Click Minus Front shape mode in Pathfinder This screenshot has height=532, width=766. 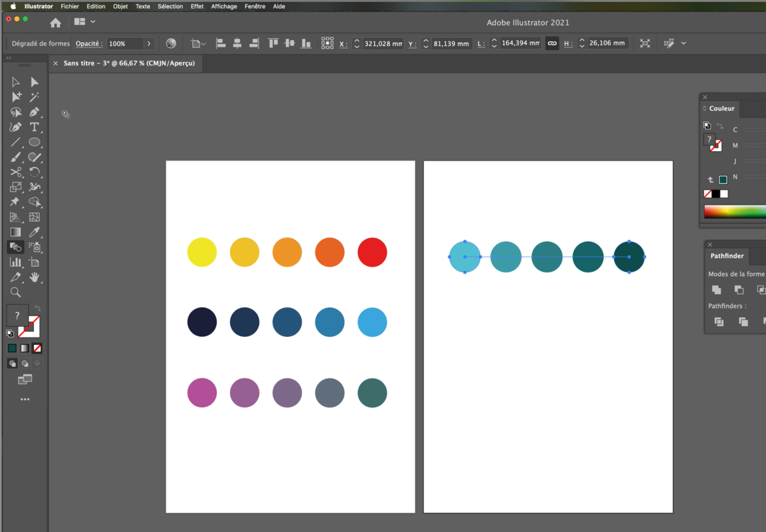(x=739, y=290)
